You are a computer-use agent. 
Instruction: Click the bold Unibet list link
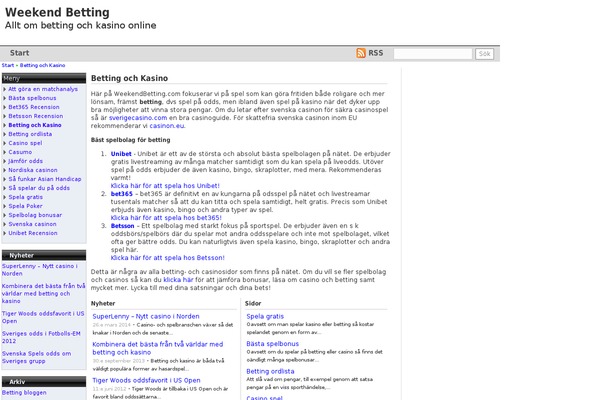click(x=121, y=154)
